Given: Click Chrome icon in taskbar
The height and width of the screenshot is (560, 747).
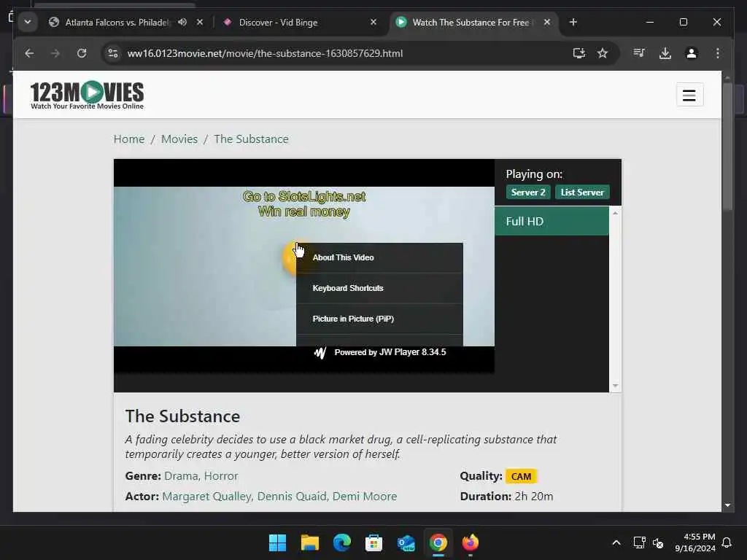Looking at the screenshot, I should [438, 542].
